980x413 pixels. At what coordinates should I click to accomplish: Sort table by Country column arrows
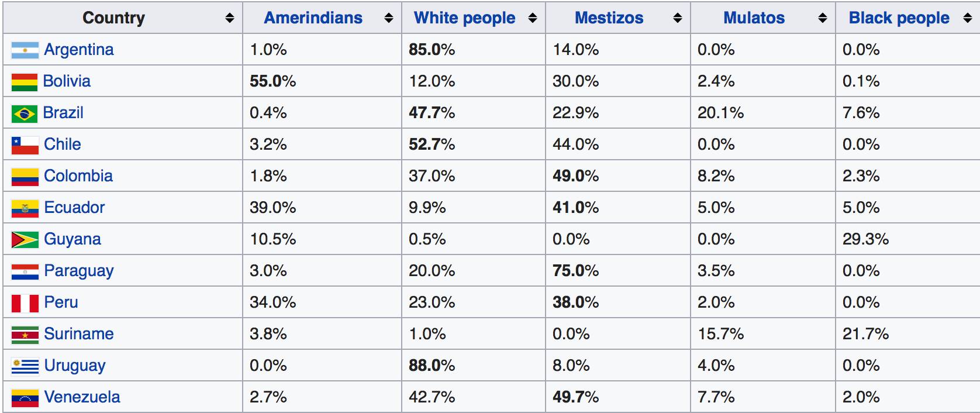click(230, 18)
